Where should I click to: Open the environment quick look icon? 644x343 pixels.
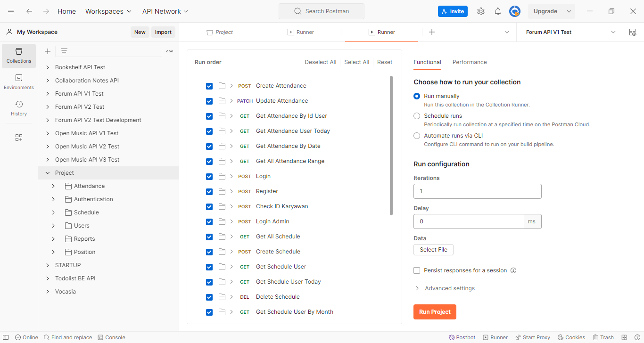(x=633, y=32)
